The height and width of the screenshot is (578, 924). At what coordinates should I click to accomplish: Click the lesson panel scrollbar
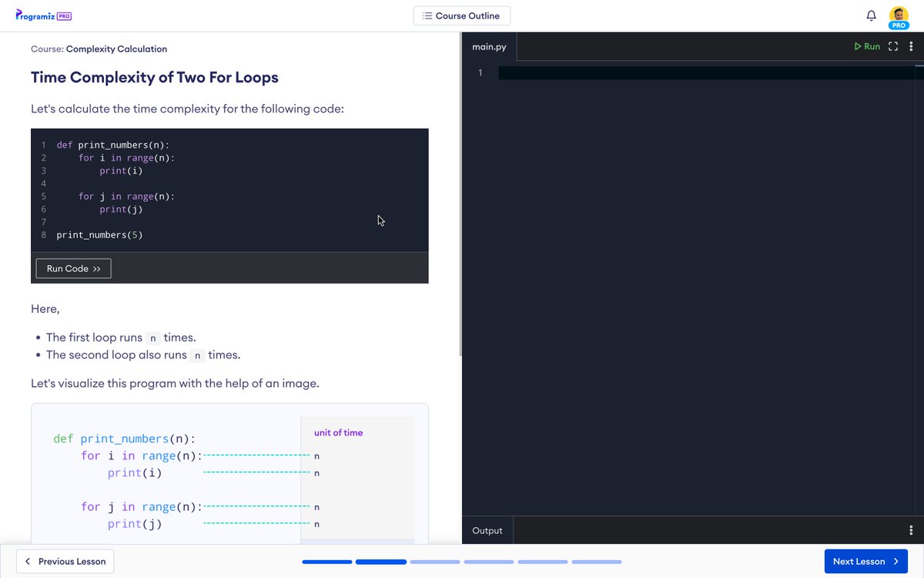(460, 193)
